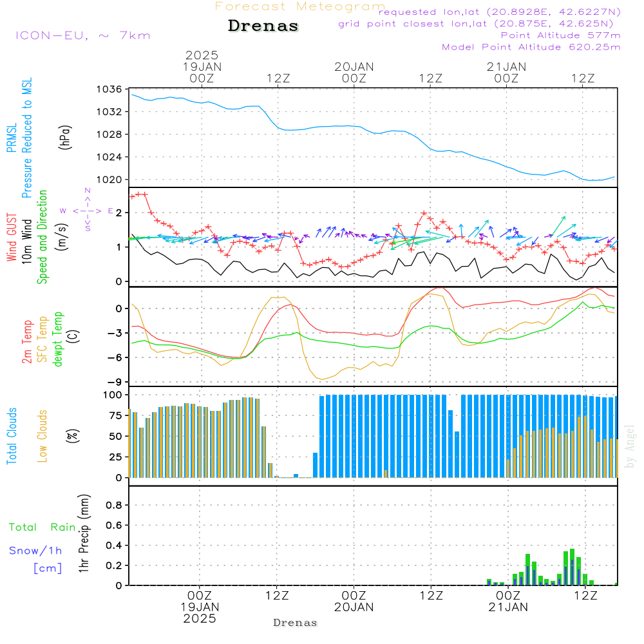The image size is (644, 644).
Task: Click the 100 tick on cloud axis
Action: coord(113,395)
